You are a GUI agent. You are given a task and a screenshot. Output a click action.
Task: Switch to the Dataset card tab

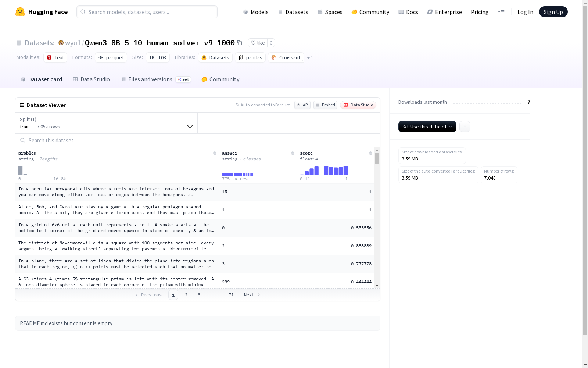click(x=41, y=79)
